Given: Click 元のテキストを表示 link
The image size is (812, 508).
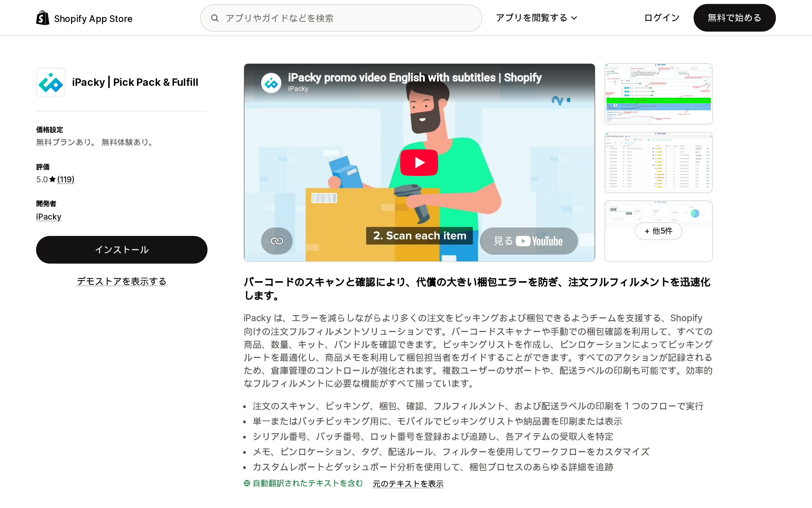Looking at the screenshot, I should (408, 484).
